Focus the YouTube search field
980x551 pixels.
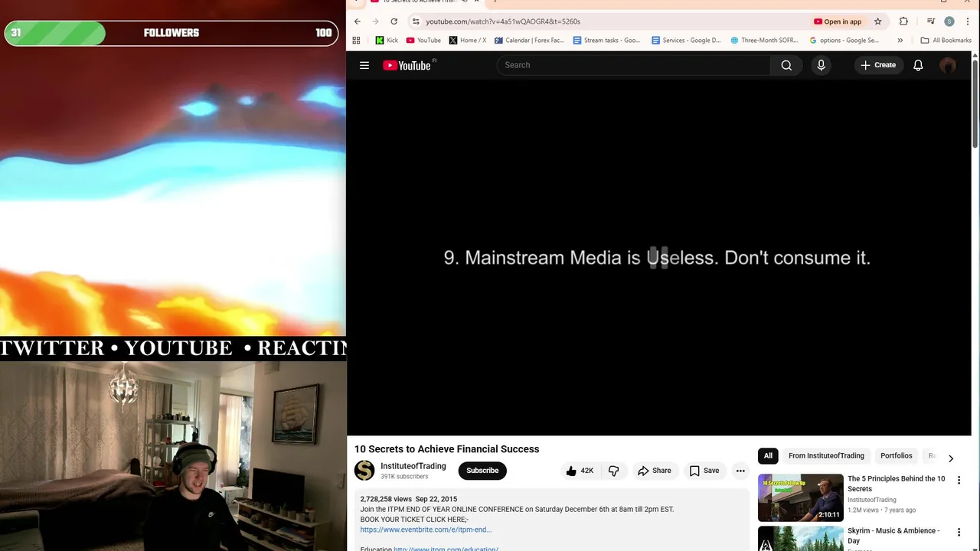tap(634, 65)
